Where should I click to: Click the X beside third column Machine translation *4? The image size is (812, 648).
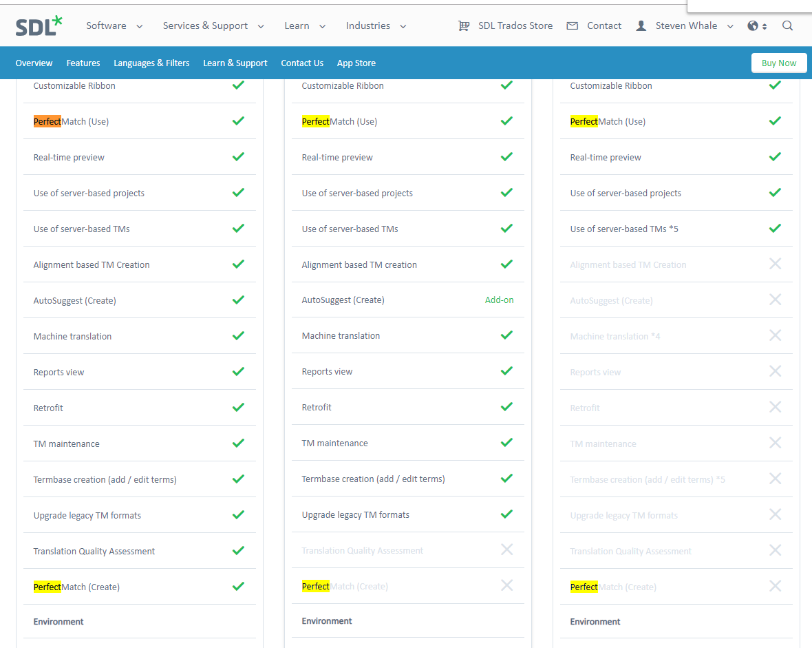775,335
